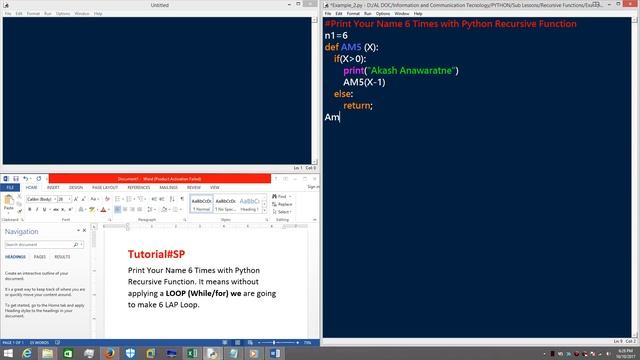Viewport: 640px width, 360px height.
Task: Apply the yellow text highlight color
Action: click(x=92, y=209)
